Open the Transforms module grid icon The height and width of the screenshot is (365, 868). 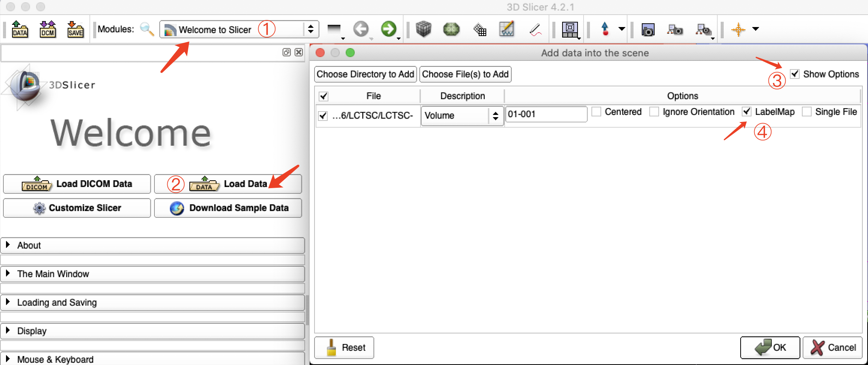click(x=479, y=29)
